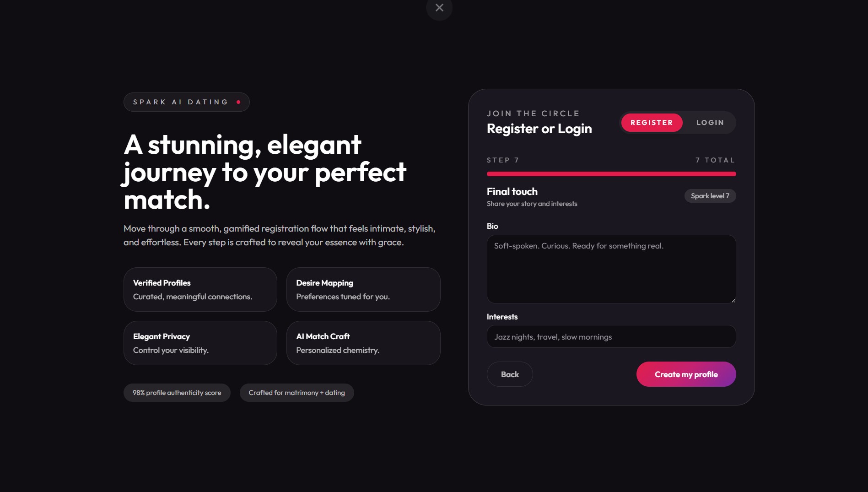Click the Spark AI Dating brand pill
The width and height of the screenshot is (868, 492).
[187, 102]
